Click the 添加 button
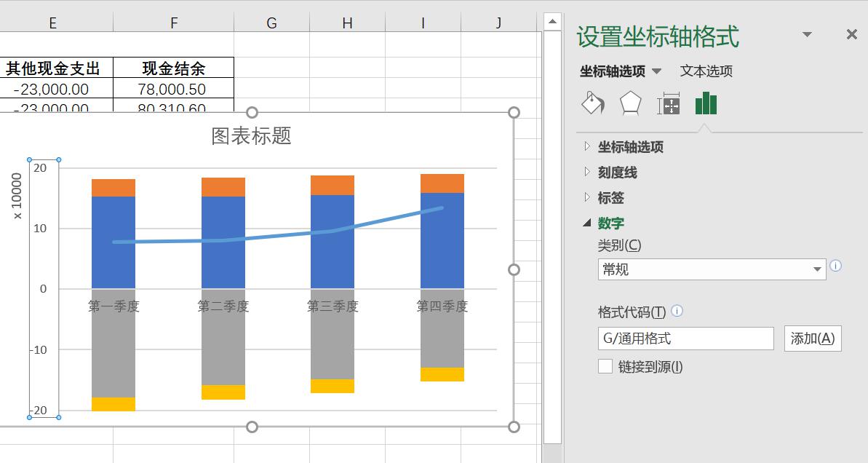This screenshot has width=868, height=463. pyautogui.click(x=813, y=339)
